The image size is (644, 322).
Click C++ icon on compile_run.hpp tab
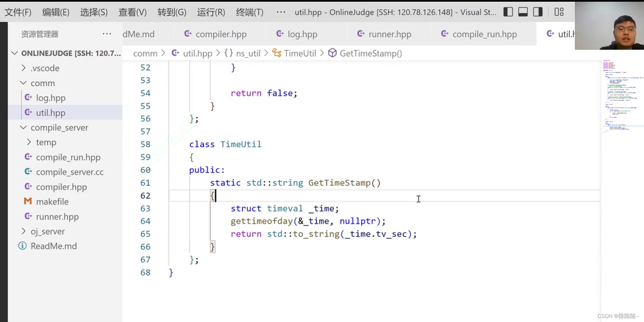pyautogui.click(x=445, y=34)
